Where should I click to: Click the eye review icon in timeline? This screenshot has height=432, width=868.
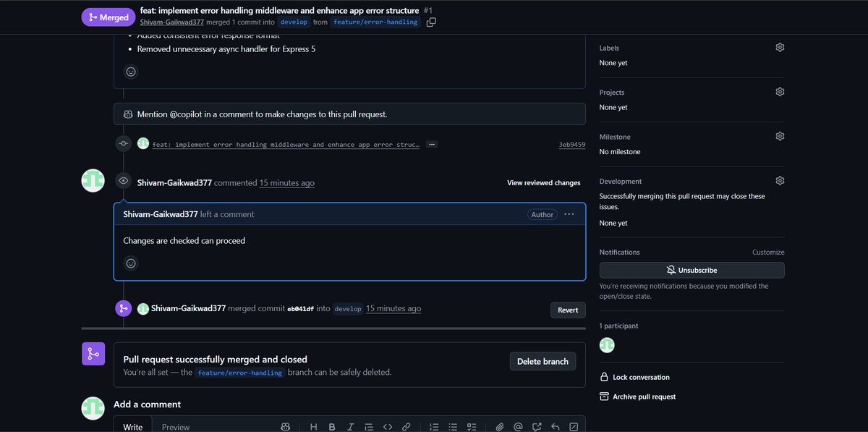[124, 181]
